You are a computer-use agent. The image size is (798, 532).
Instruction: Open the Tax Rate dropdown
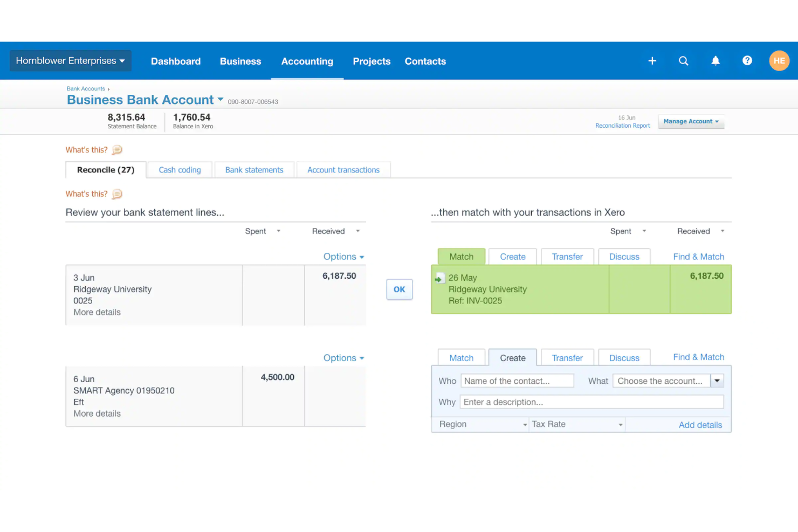[576, 424]
